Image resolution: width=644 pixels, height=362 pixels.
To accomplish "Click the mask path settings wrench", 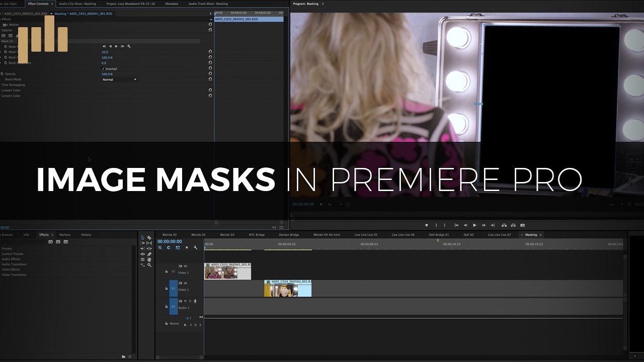I will pyautogui.click(x=129, y=46).
